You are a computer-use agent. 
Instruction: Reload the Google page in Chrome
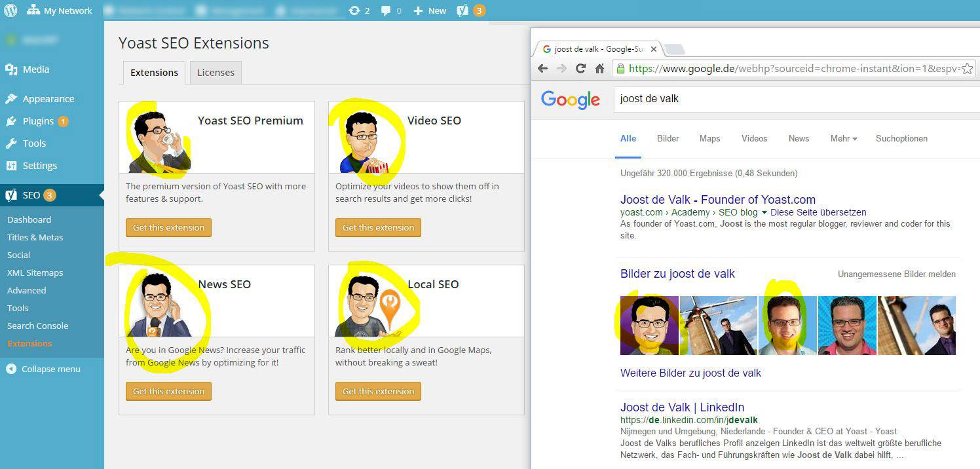tap(580, 68)
